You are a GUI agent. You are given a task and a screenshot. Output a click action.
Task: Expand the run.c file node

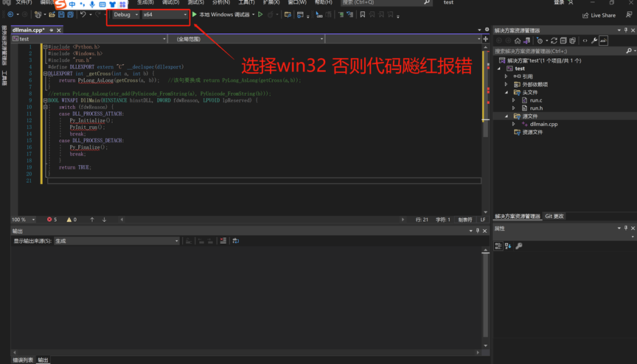513,100
